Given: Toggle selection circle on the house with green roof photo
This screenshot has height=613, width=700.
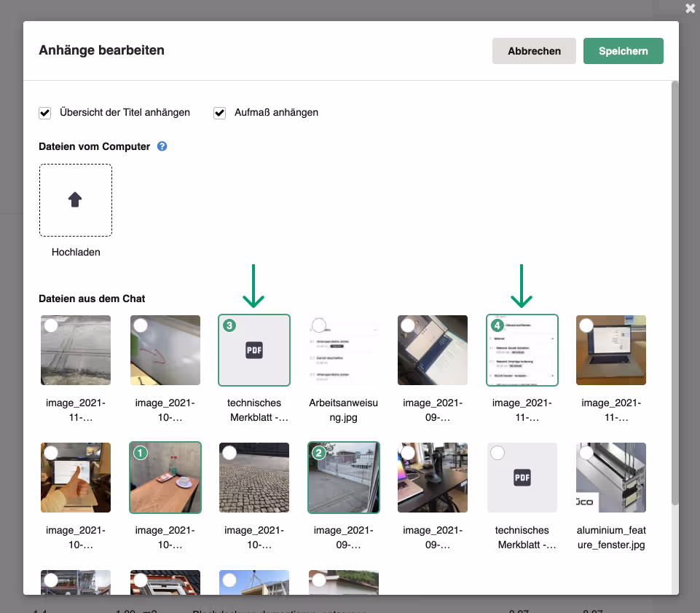Looking at the screenshot, I should (x=319, y=580).
